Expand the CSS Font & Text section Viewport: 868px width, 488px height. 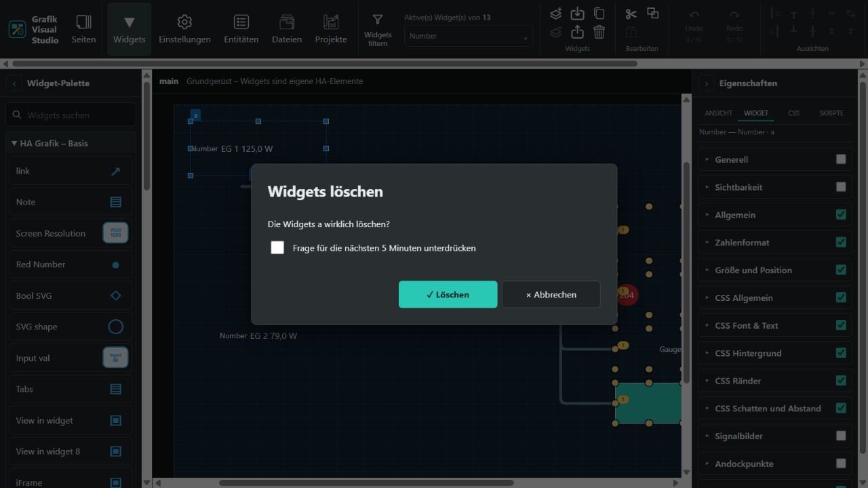[x=774, y=325]
